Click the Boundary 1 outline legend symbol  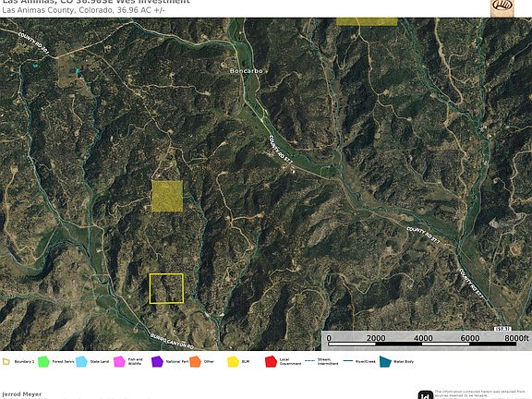[6, 361]
